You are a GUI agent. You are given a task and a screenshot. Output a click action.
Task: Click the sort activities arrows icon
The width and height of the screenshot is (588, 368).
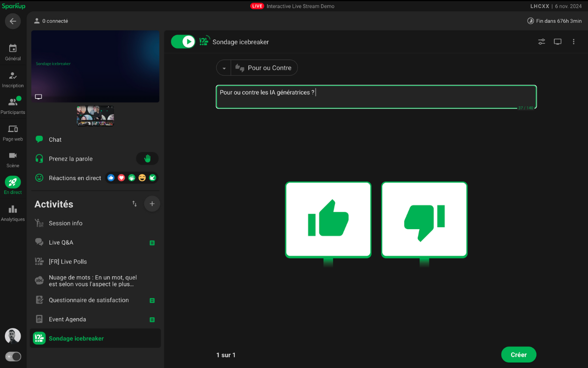point(135,204)
